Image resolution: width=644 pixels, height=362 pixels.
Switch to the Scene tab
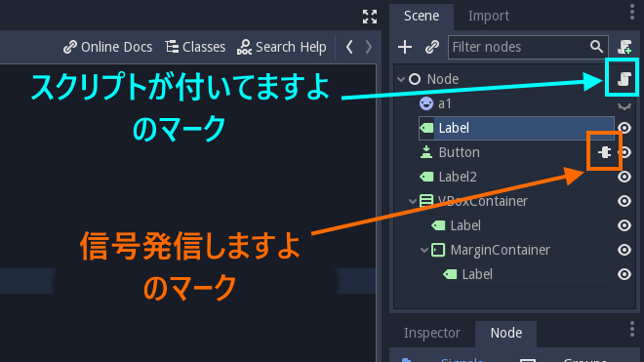point(422,16)
